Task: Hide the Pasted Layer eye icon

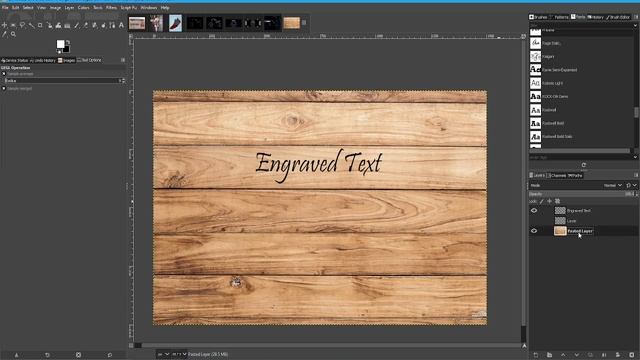Action: pos(534,231)
